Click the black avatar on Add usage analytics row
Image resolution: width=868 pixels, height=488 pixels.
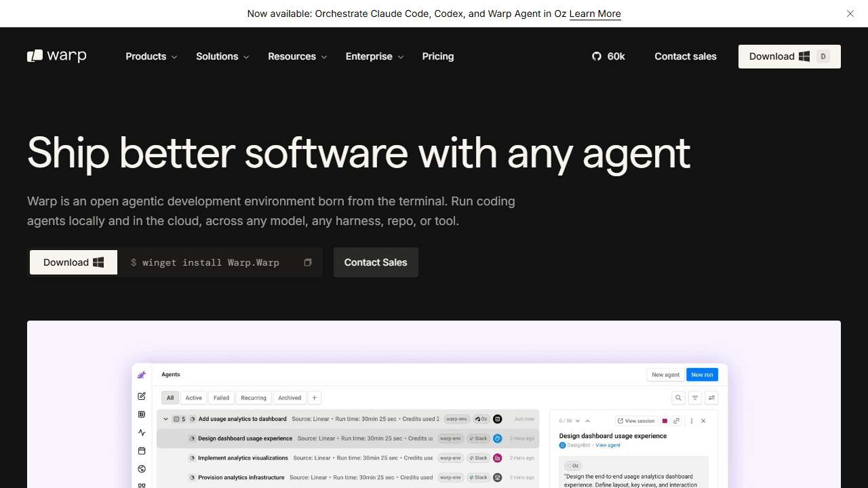[498, 419]
